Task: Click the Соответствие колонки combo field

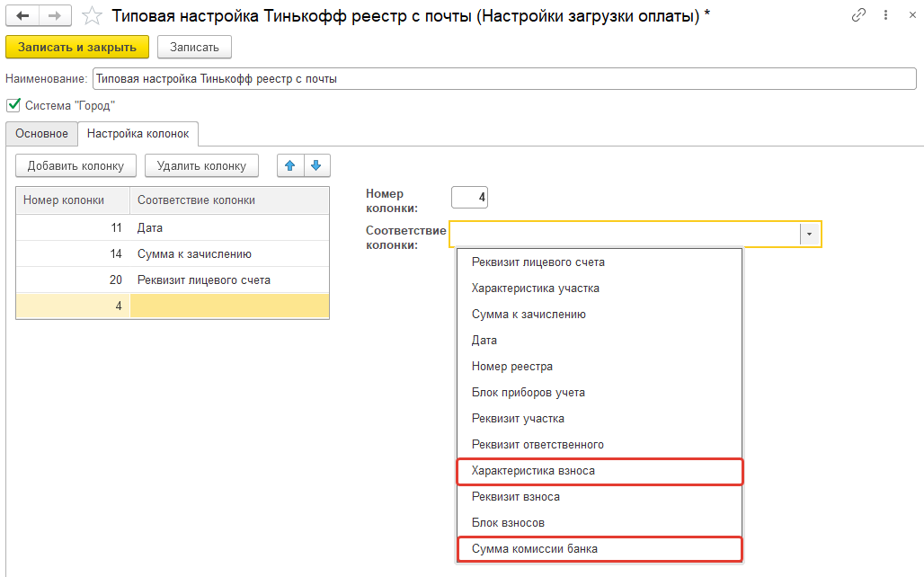Action: point(635,234)
